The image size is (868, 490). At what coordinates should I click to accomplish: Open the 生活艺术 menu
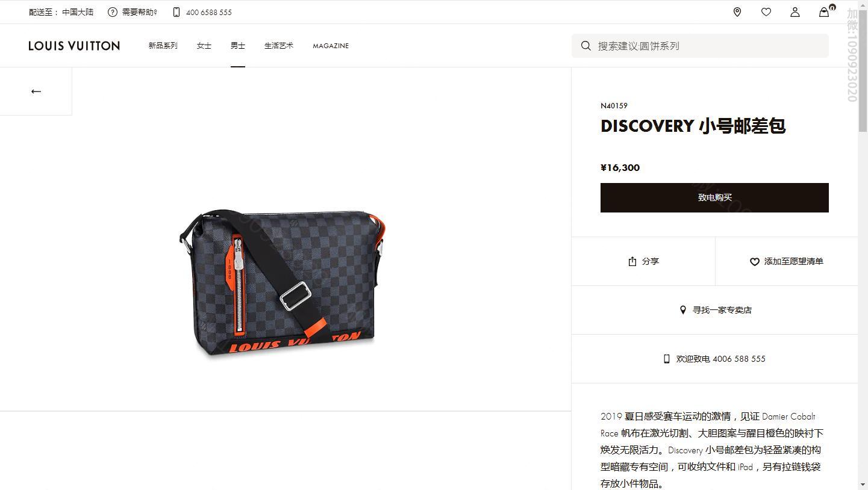tap(279, 46)
